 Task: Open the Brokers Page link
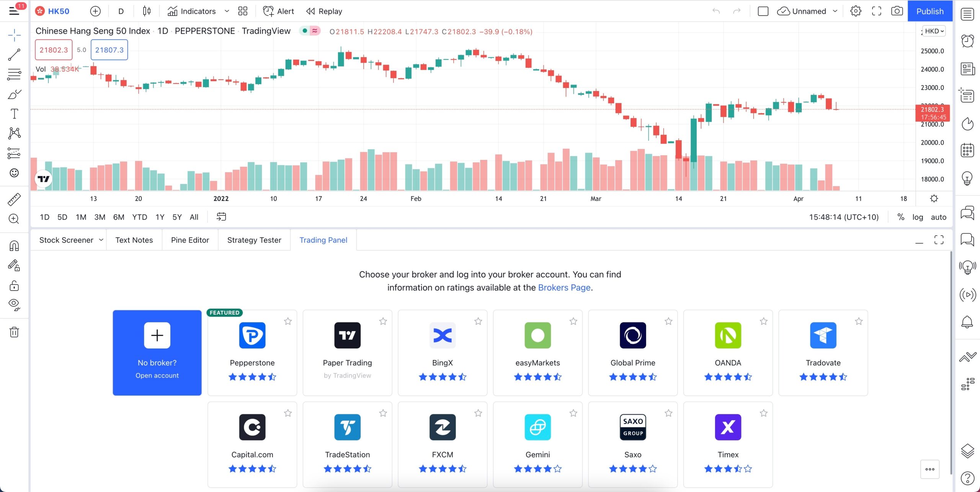(x=564, y=287)
